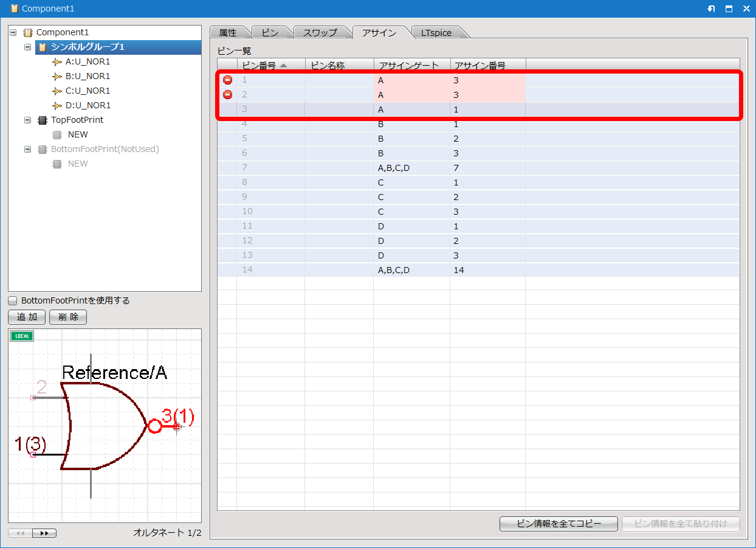Go to next alternate with forward arrows

44,533
